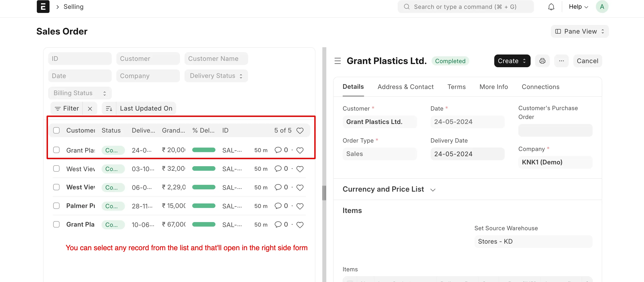The height and width of the screenshot is (282, 644).
Task: Click the Delivery Date field
Action: [x=467, y=154]
